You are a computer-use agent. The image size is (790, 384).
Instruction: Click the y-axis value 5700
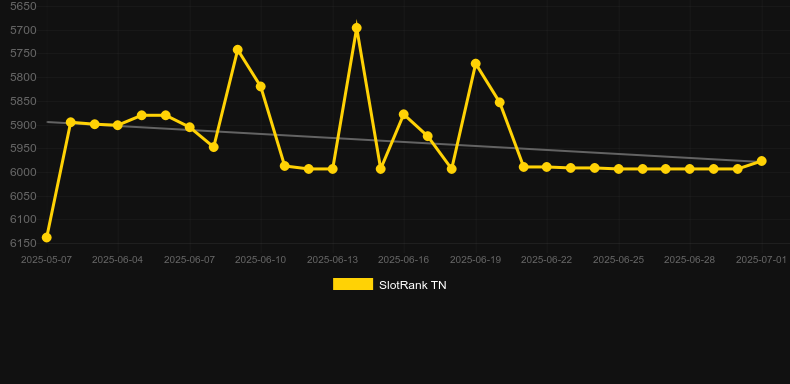tap(23, 30)
